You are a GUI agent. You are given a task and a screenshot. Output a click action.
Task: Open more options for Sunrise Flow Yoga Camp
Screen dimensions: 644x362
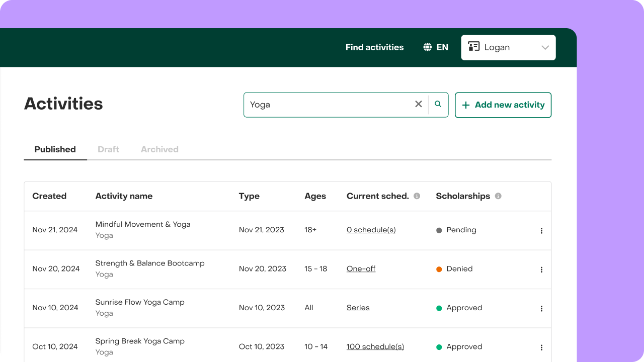pos(541,309)
